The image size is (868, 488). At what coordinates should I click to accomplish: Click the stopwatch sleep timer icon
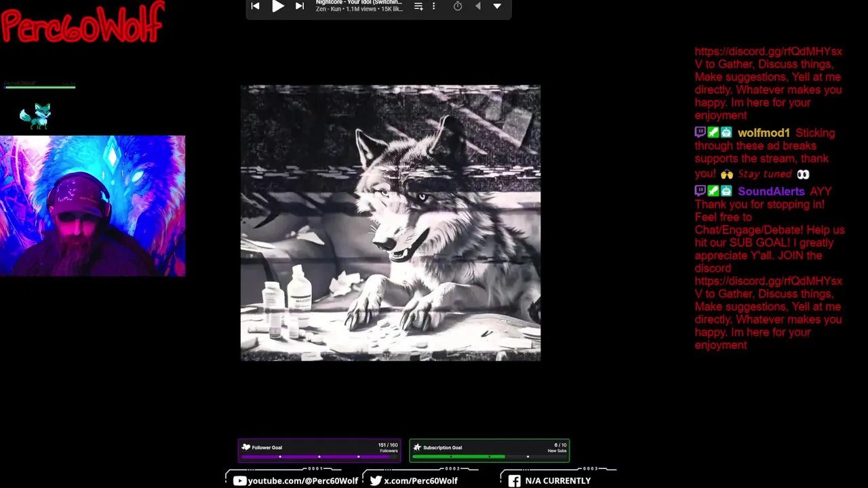point(458,6)
